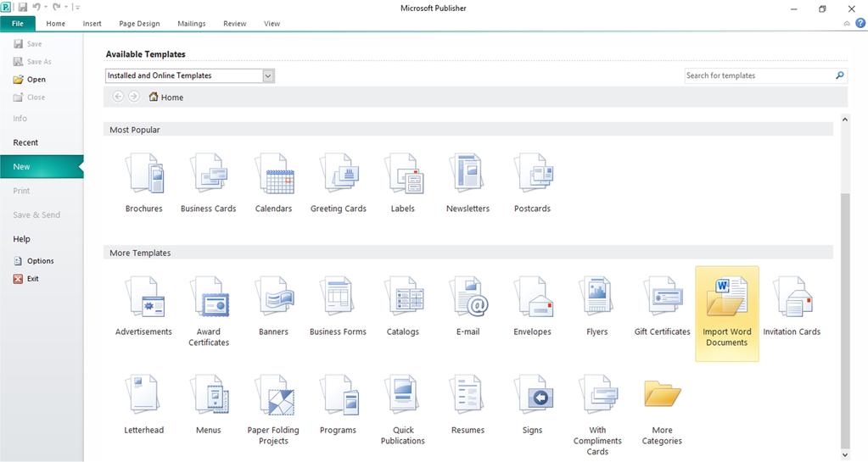Open the File tab

pos(18,23)
